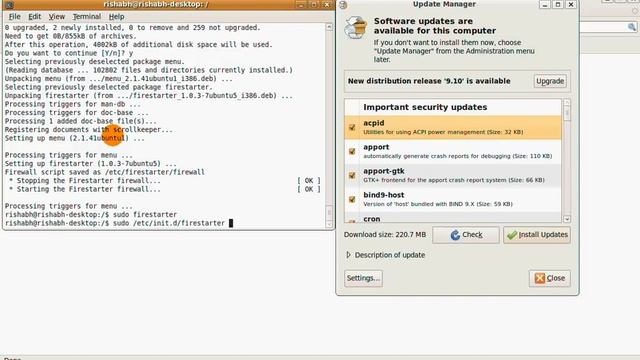Maximize the terminal window
Screen dimensions: 640x360
pos(314,4)
